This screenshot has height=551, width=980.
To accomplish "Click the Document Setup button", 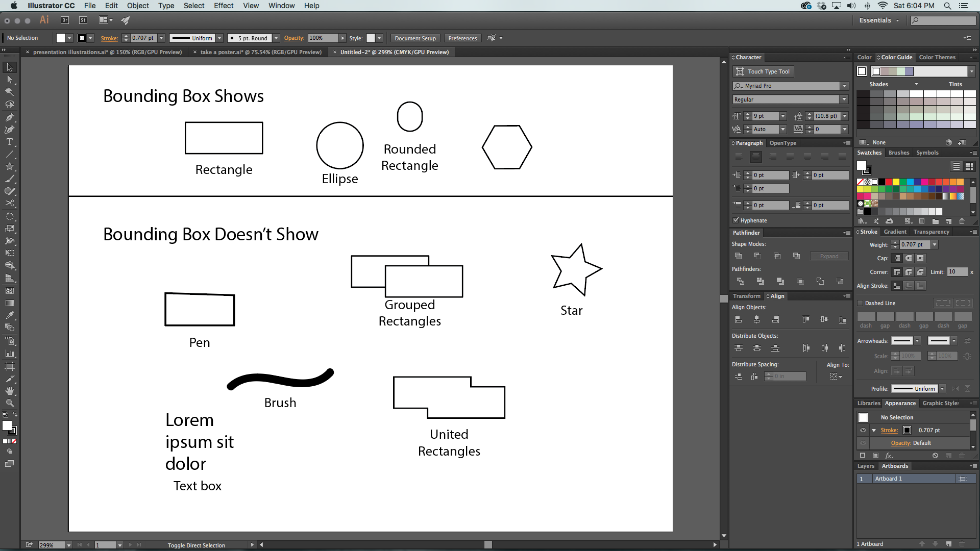I will coord(415,38).
